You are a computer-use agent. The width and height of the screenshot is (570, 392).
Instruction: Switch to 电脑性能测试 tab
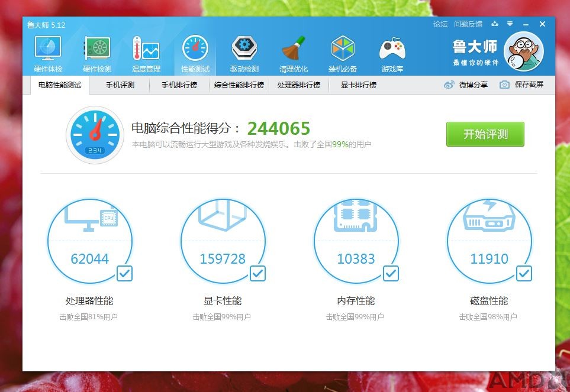60,85
